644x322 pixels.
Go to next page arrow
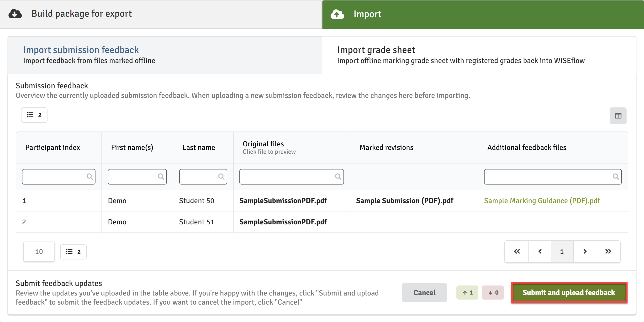click(585, 252)
